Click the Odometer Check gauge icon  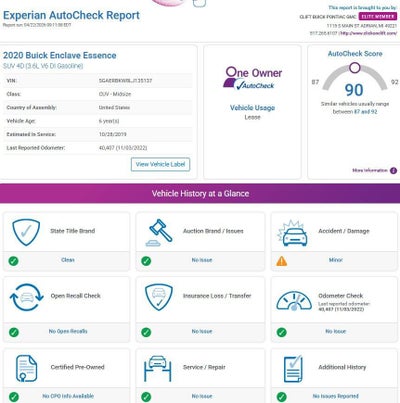tap(294, 300)
